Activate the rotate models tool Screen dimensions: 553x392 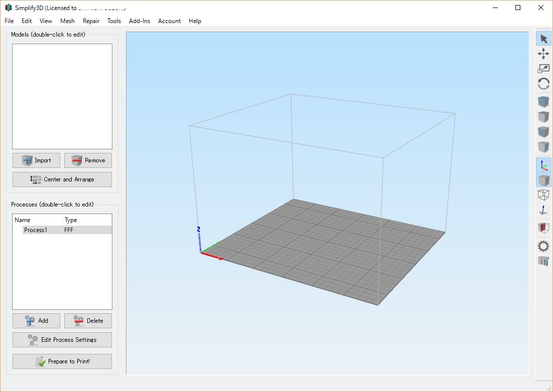[543, 84]
